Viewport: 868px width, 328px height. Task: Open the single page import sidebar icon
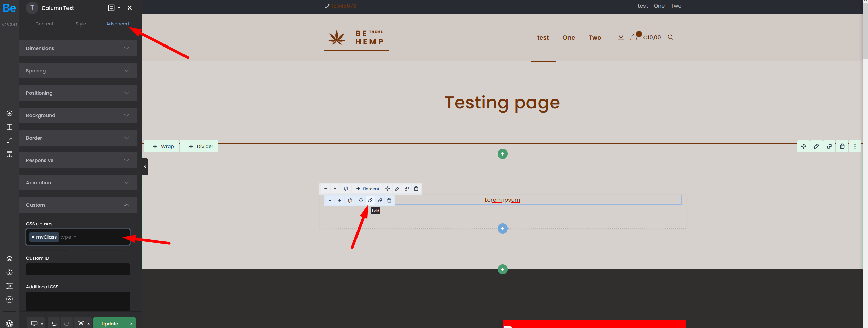9,154
